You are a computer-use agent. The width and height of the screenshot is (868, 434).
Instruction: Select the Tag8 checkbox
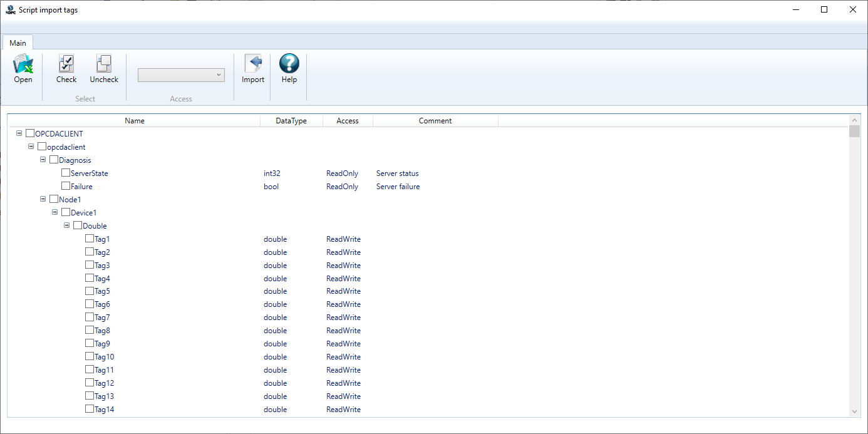point(90,330)
